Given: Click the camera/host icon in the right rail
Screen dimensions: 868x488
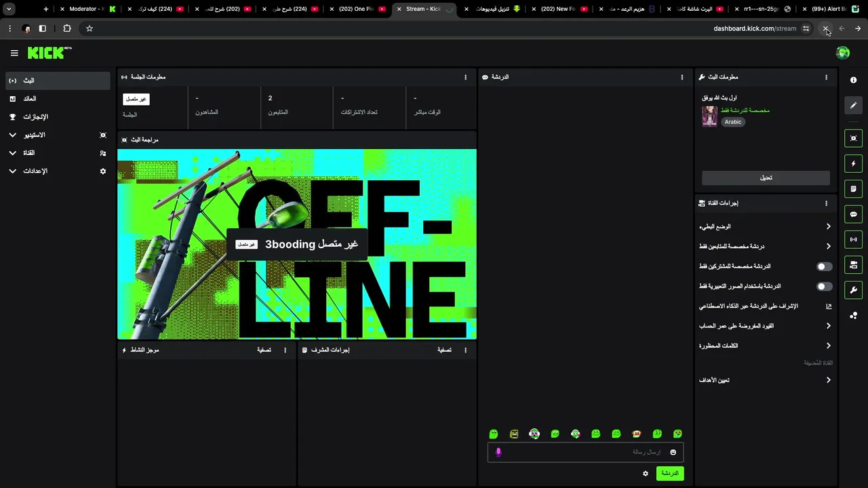Looking at the screenshot, I should point(853,264).
